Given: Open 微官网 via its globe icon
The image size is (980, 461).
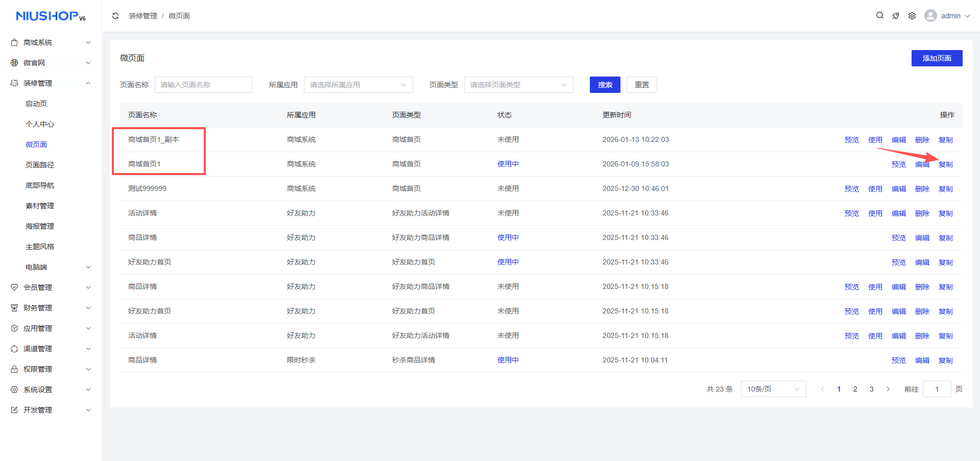Looking at the screenshot, I should pos(14,63).
